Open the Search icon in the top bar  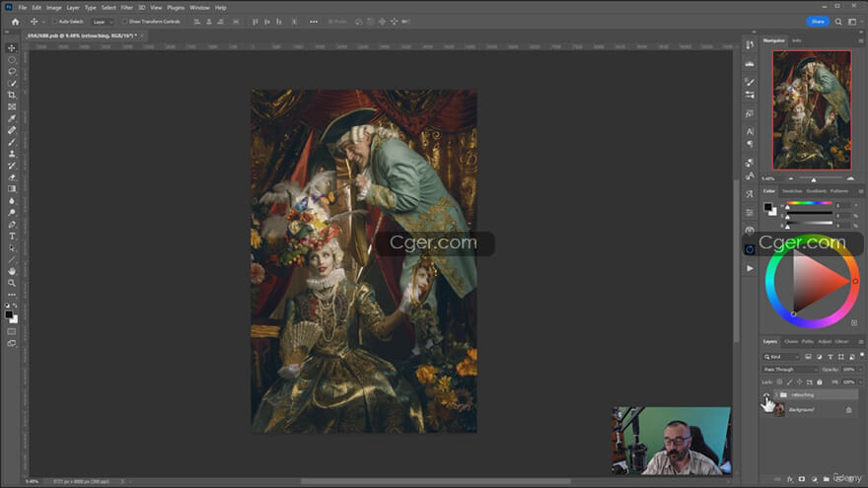[838, 22]
